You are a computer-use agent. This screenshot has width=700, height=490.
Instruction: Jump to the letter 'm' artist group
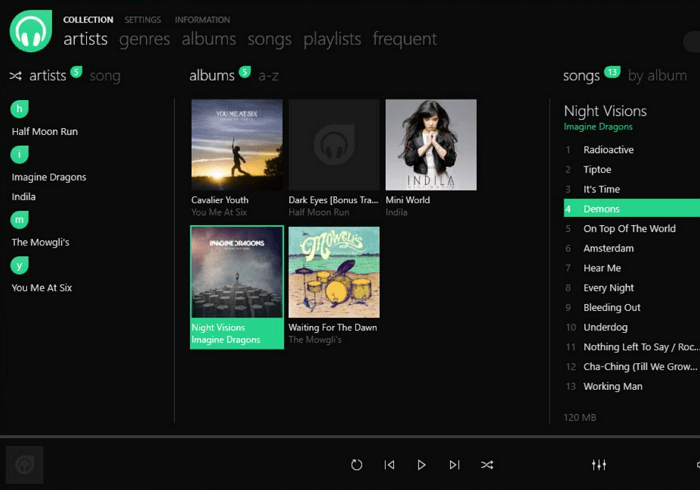19,220
